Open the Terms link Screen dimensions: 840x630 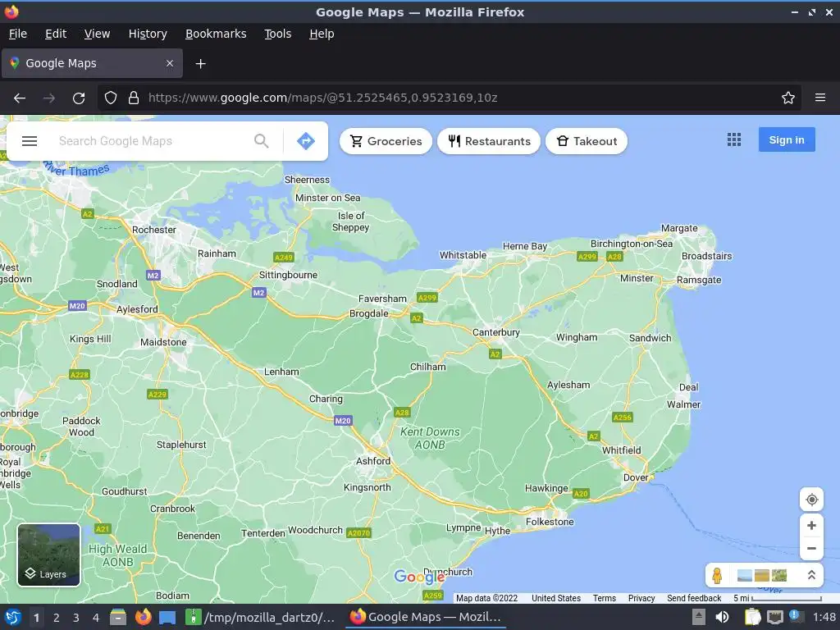click(605, 598)
